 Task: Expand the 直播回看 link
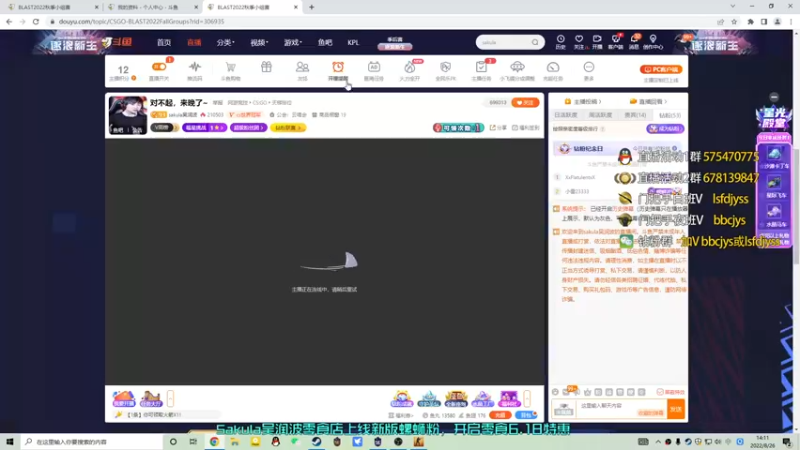click(648, 102)
